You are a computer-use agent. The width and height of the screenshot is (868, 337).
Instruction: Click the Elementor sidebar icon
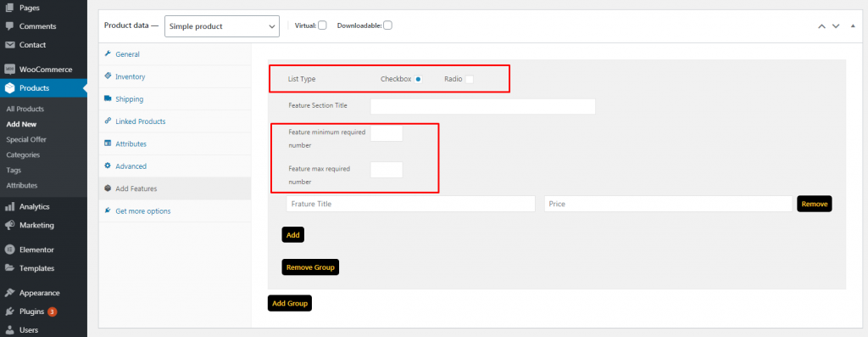click(9, 250)
